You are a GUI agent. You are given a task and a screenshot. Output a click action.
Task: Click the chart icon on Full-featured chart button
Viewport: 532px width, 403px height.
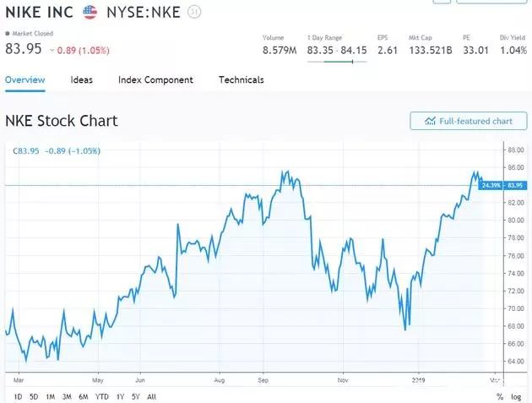430,121
